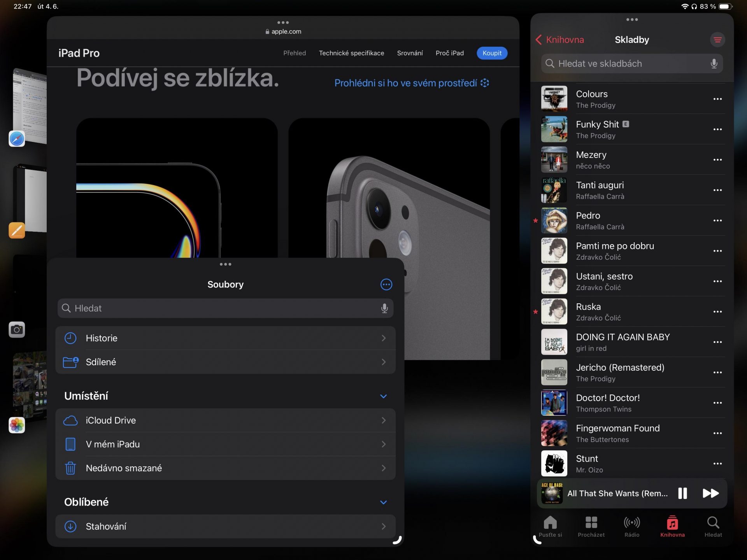This screenshot has width=747, height=560.
Task: Open Technické specifikace page
Action: click(351, 53)
